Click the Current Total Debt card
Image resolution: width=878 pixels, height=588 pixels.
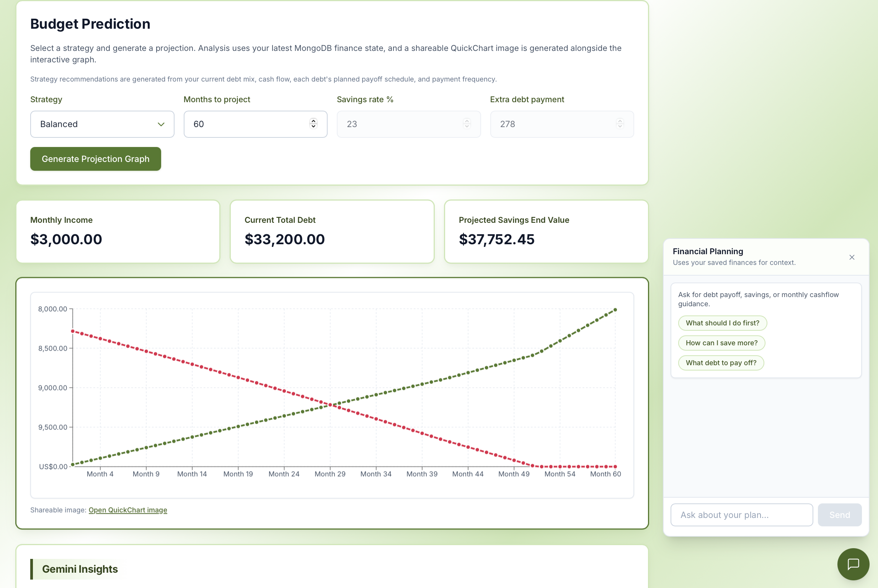tap(332, 231)
